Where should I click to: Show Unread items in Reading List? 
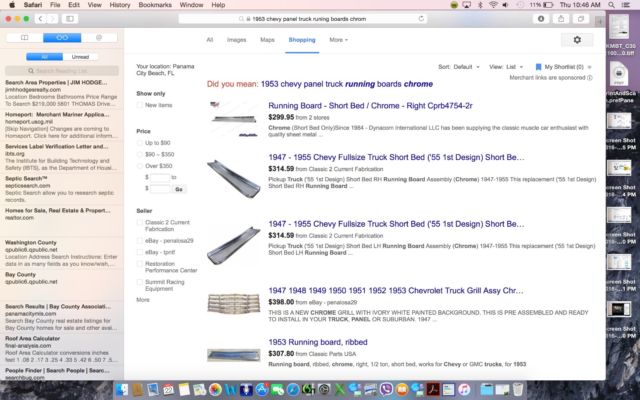pyautogui.click(x=80, y=57)
